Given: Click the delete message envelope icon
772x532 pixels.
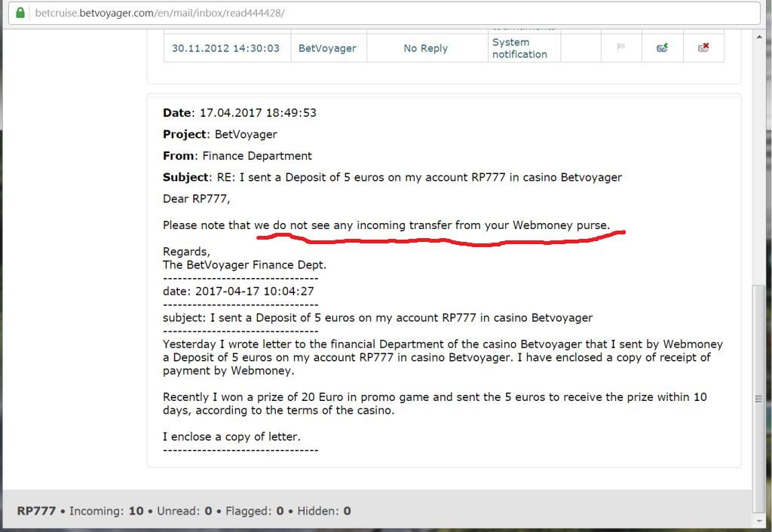Looking at the screenshot, I should click(703, 47).
